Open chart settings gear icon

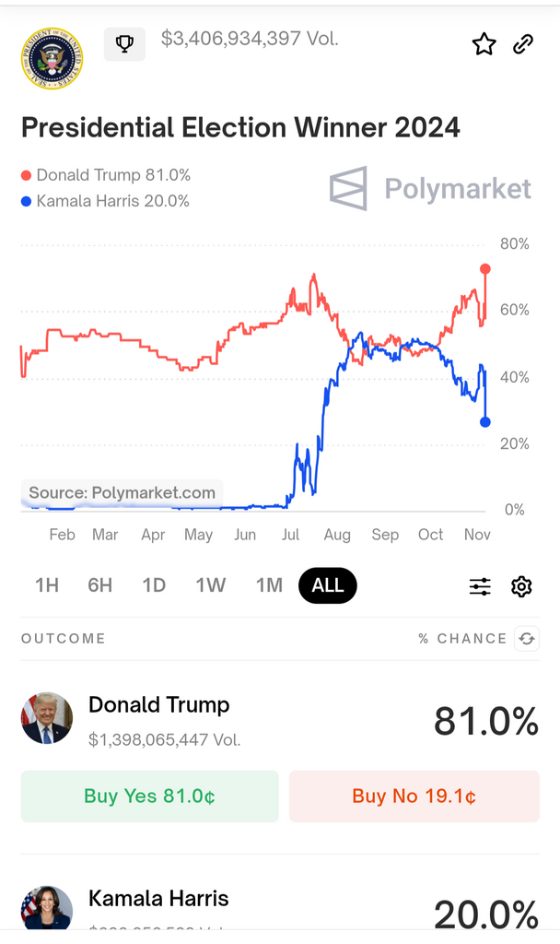tap(521, 586)
